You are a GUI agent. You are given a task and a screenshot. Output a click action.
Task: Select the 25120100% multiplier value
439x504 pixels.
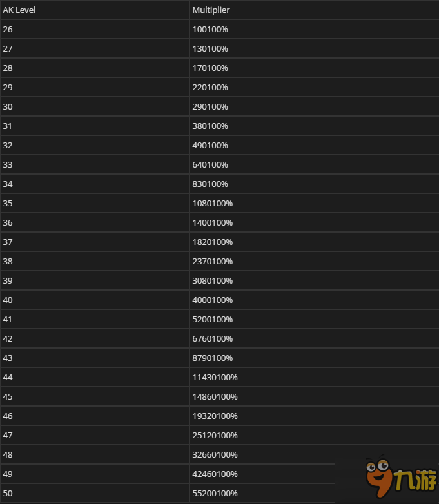[215, 436]
